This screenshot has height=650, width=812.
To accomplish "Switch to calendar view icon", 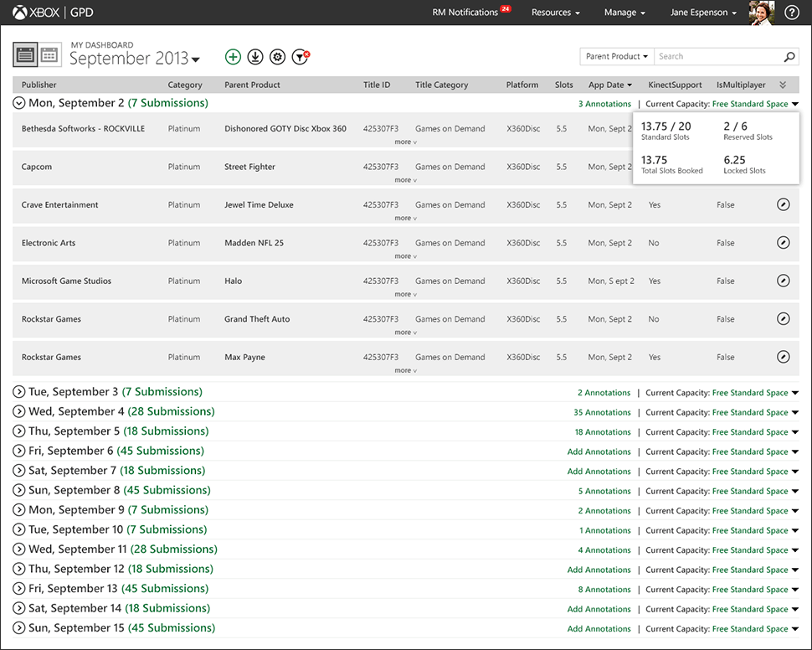I will tap(49, 54).
